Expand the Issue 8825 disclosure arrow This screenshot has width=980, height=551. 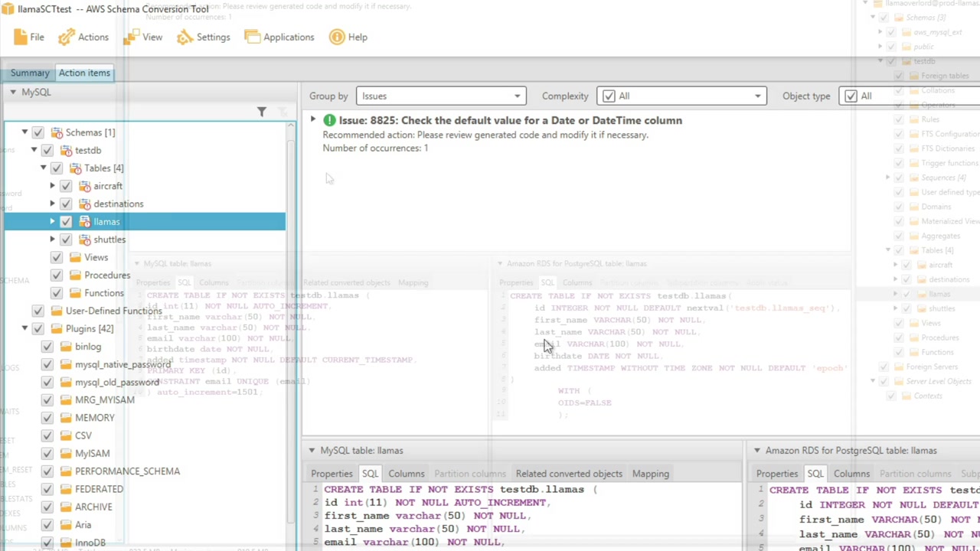point(312,120)
